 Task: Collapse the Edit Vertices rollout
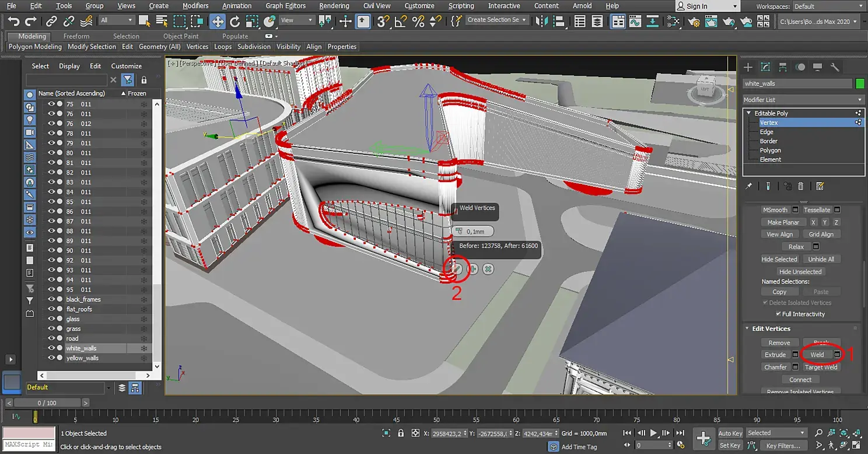(771, 329)
